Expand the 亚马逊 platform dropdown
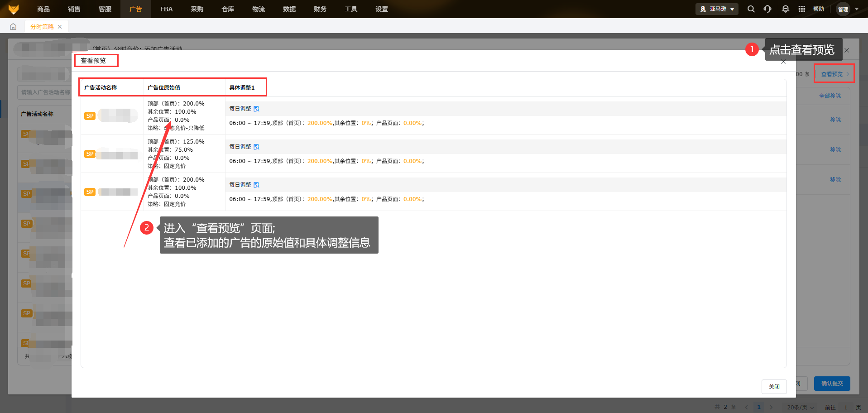This screenshot has height=413, width=868. [717, 9]
